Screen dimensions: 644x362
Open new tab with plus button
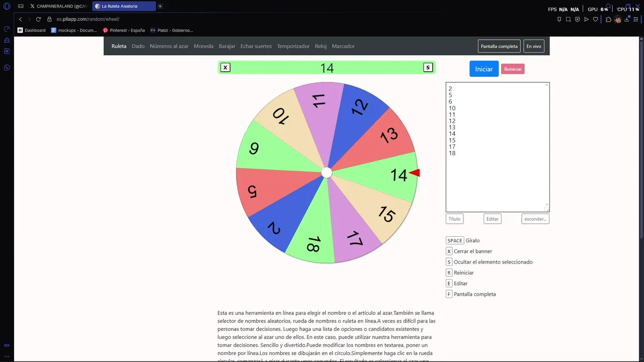click(x=160, y=7)
